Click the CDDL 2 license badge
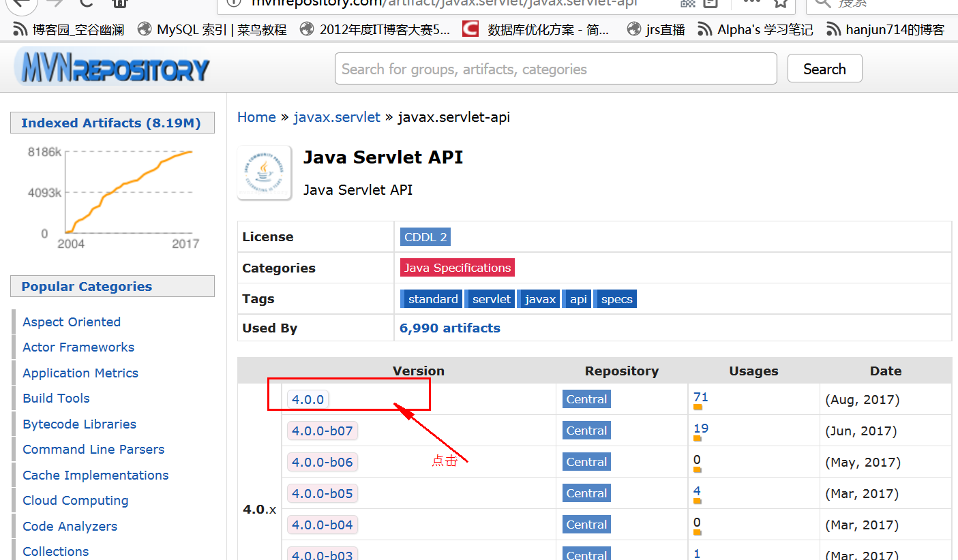The height and width of the screenshot is (560, 958). [425, 237]
